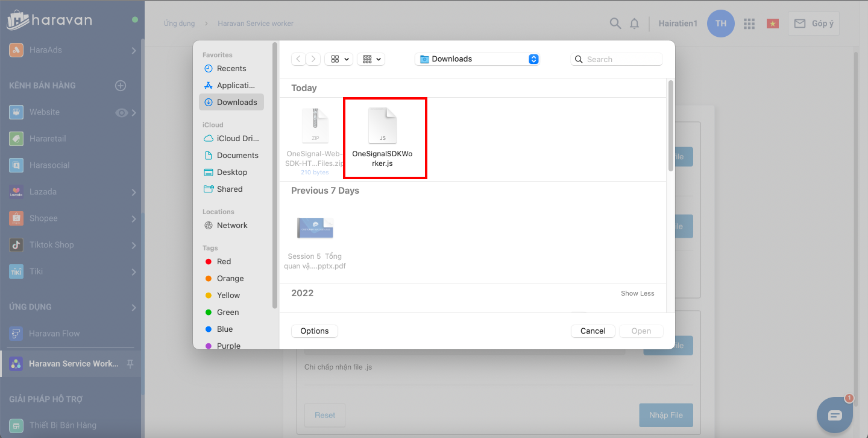Select the OneSignal-Web-SDK zip file
The height and width of the screenshot is (438, 868).
pyautogui.click(x=315, y=142)
